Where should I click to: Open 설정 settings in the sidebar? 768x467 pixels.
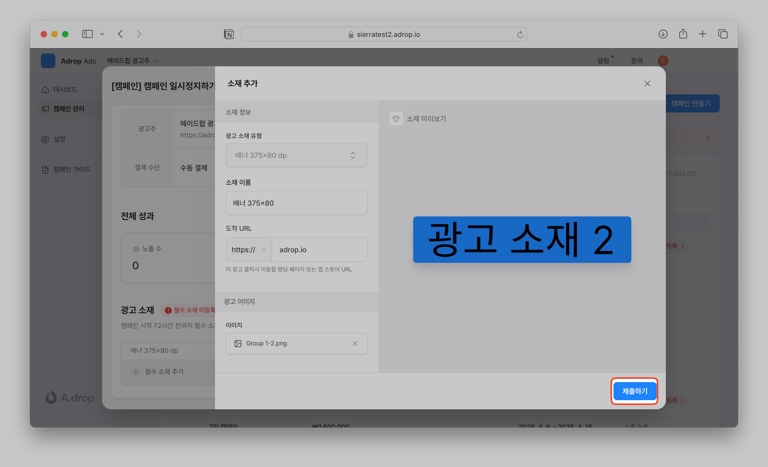pyautogui.click(x=59, y=139)
